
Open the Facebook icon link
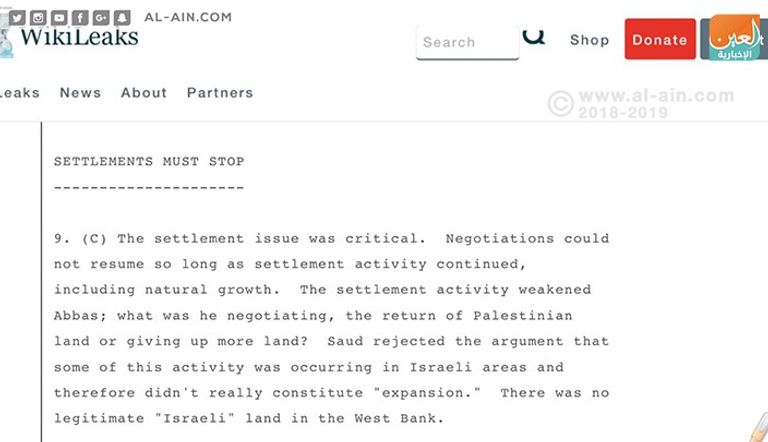point(81,17)
